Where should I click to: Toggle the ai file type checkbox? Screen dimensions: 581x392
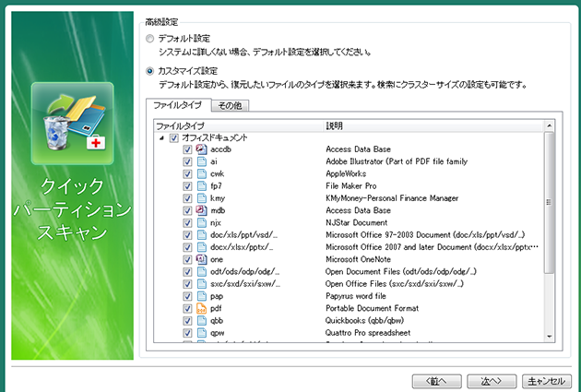(187, 162)
